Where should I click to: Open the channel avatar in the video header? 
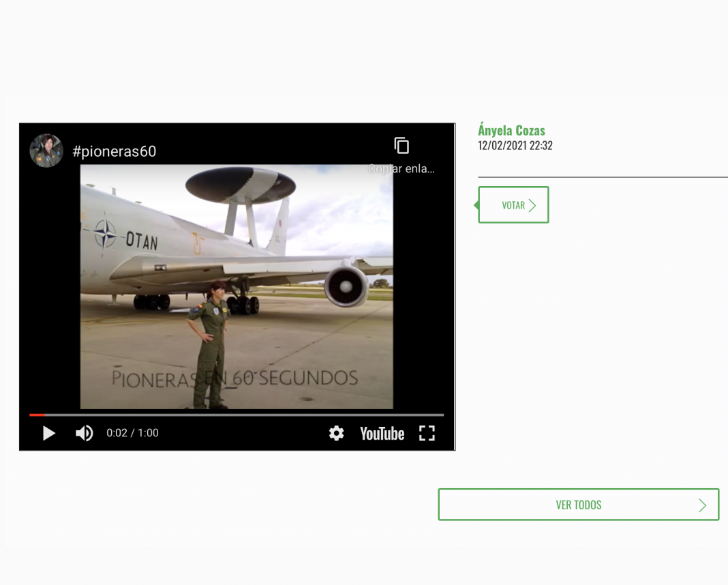click(46, 151)
